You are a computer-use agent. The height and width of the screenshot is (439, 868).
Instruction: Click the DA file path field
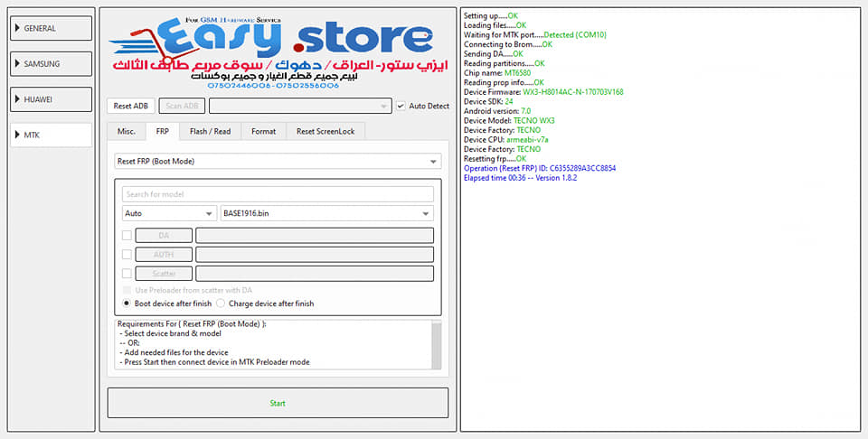click(315, 236)
